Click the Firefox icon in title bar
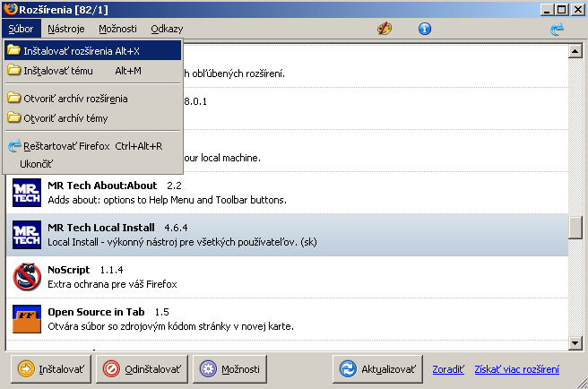The image size is (588, 389). [11, 9]
